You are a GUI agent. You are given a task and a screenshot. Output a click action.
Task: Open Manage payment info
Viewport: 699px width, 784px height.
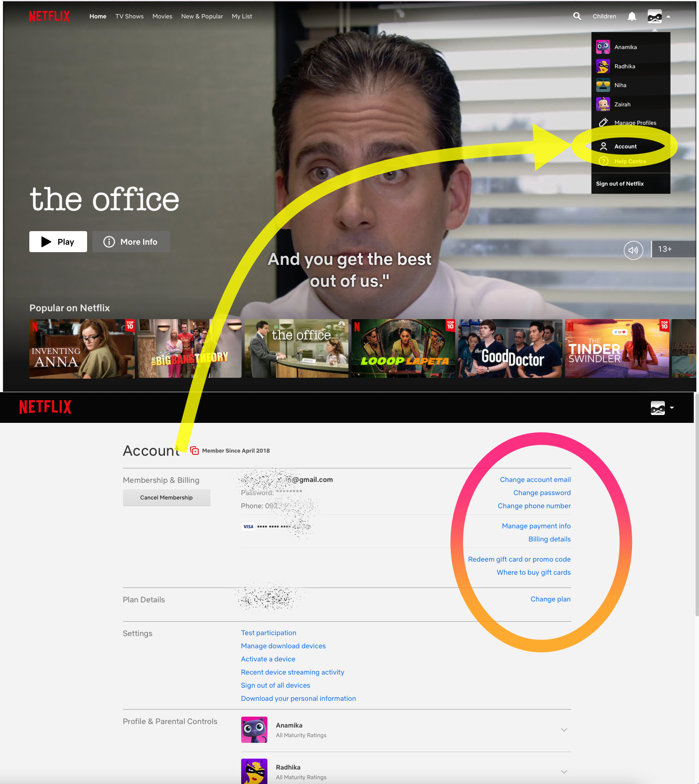click(x=536, y=526)
